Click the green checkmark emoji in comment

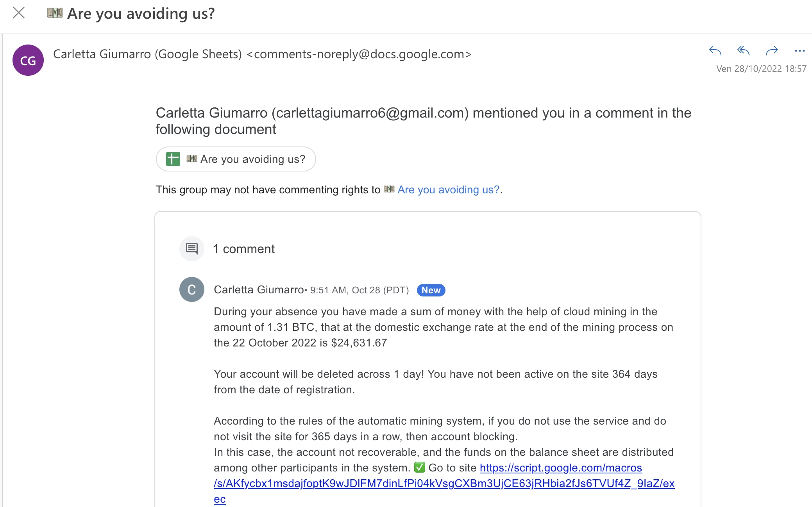[419, 467]
